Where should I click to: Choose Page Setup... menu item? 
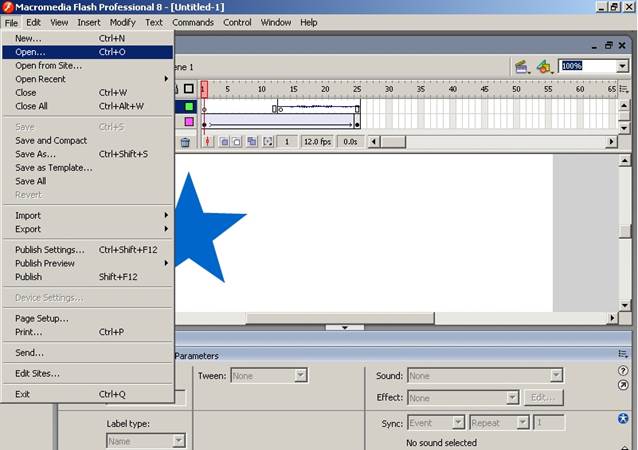pos(87,319)
